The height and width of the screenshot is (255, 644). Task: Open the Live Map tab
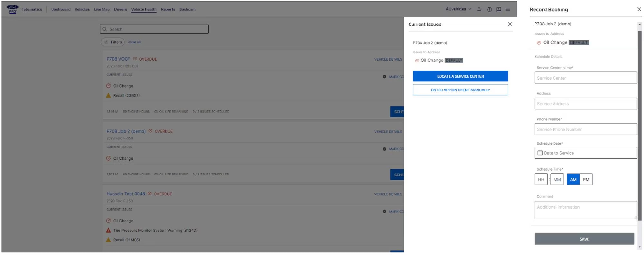102,9
